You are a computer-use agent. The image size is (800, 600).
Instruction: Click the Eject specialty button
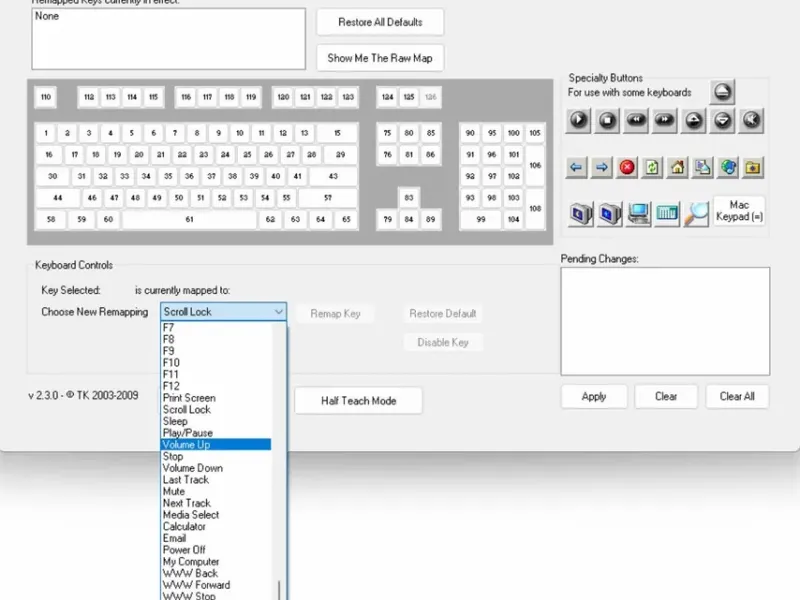(722, 92)
